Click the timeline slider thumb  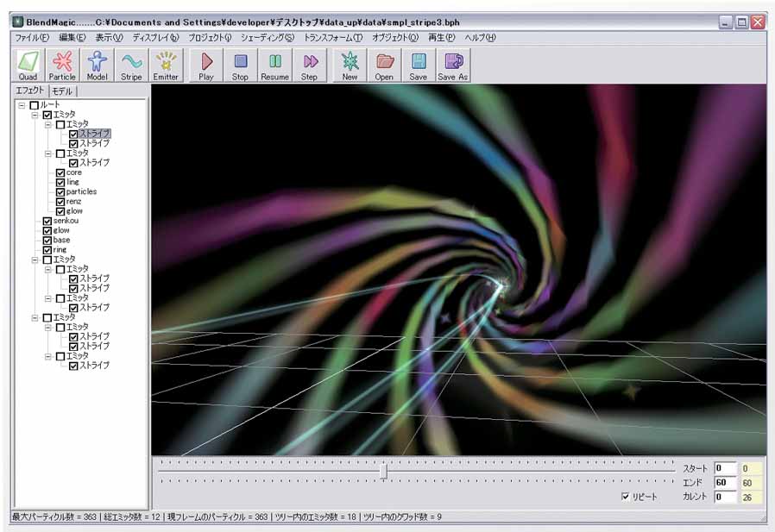point(383,470)
